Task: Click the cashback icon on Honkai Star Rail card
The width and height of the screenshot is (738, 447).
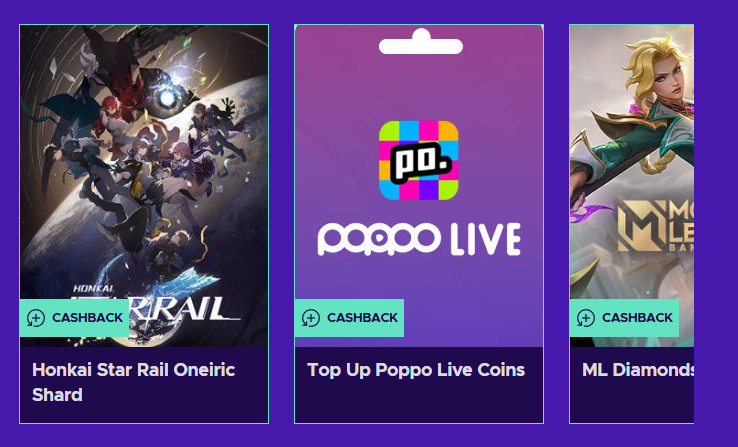Action: pos(36,318)
